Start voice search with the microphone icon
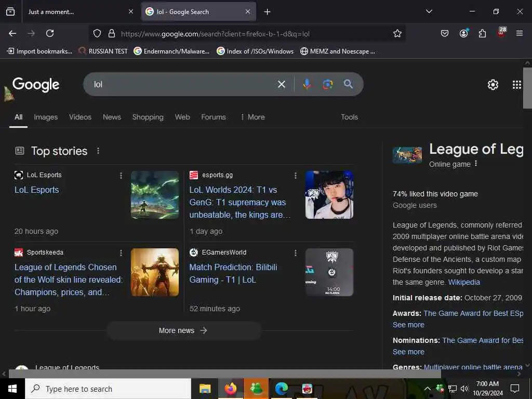This screenshot has height=399, width=532. 307,84
